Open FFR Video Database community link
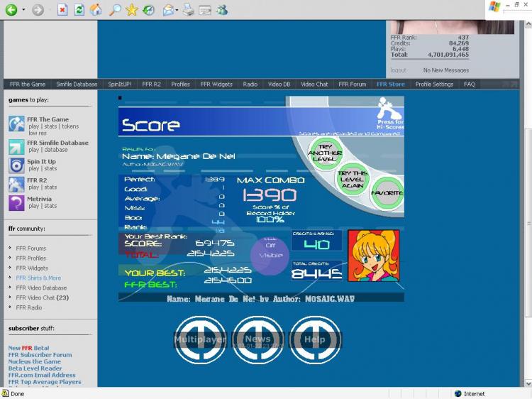The image size is (532, 399). click(x=41, y=288)
